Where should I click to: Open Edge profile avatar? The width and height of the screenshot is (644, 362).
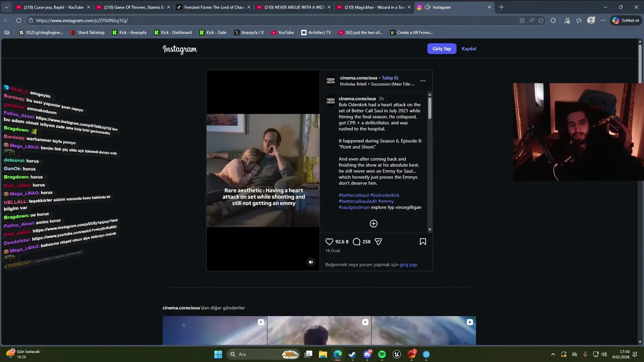pyautogui.click(x=591, y=21)
